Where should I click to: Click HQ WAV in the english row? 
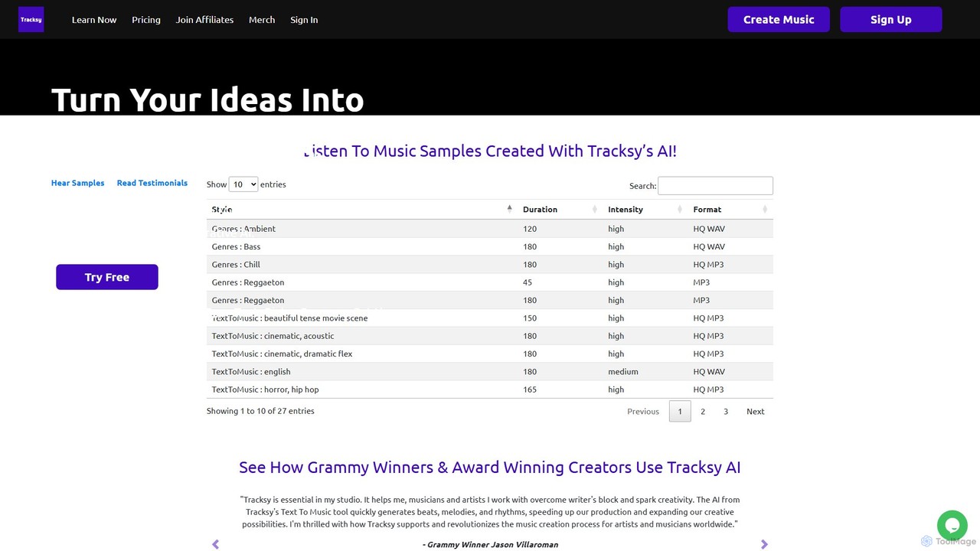click(x=709, y=372)
